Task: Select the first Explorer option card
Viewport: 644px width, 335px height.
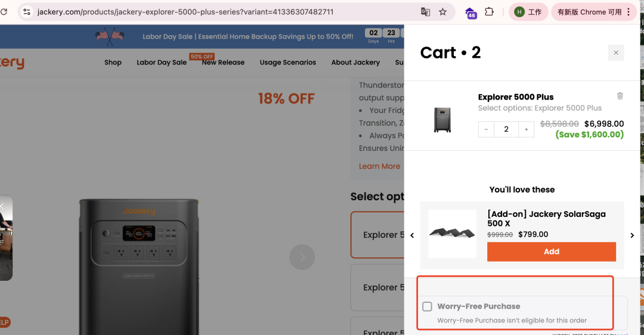Action: 377,235
